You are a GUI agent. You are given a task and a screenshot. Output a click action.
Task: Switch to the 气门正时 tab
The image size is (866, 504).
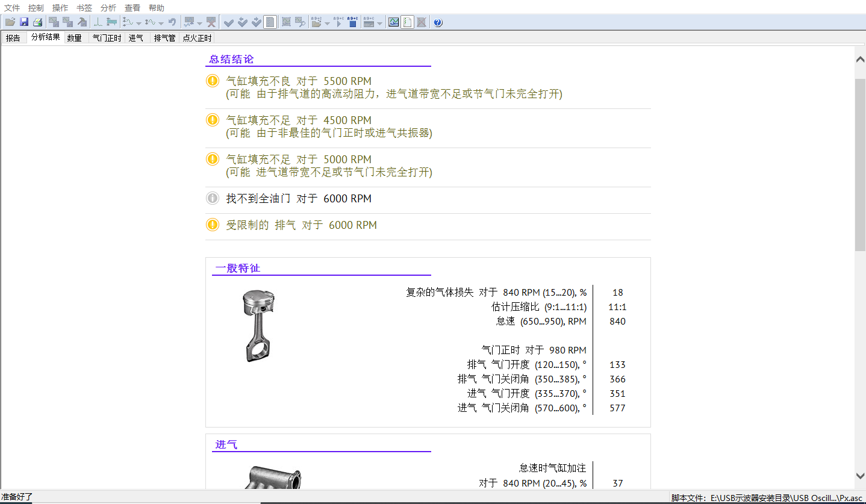pos(107,38)
